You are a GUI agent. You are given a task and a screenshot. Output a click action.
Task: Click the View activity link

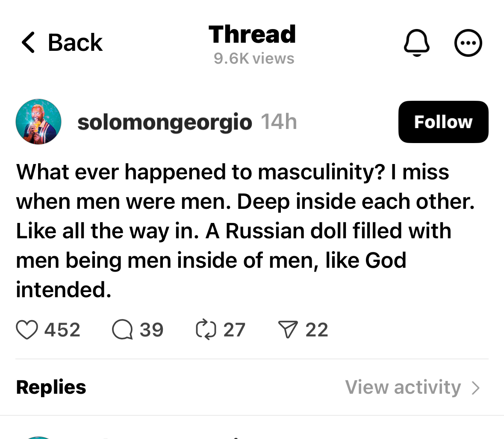[403, 387]
